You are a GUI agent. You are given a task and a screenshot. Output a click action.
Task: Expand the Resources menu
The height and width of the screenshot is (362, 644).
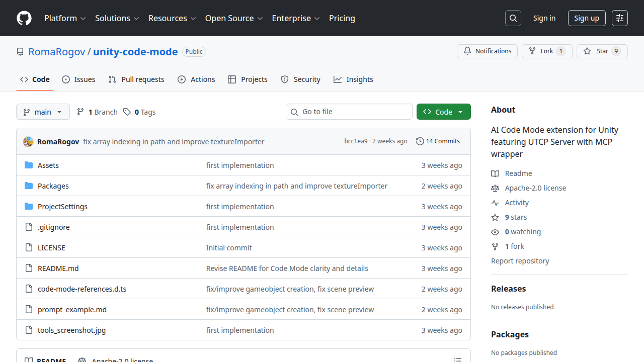(x=172, y=18)
